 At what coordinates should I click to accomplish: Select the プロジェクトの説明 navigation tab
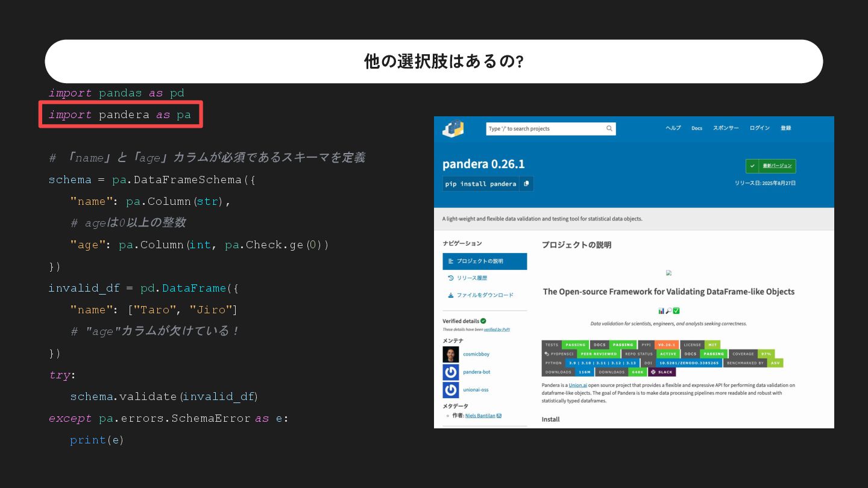click(485, 261)
